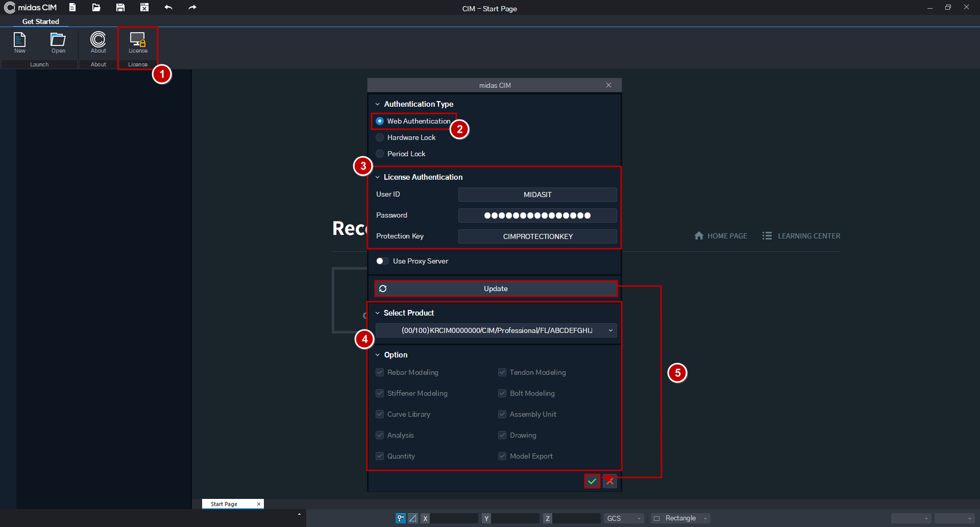Open the Select Product dropdown
Viewport: 980px width, 527px height.
coord(496,330)
